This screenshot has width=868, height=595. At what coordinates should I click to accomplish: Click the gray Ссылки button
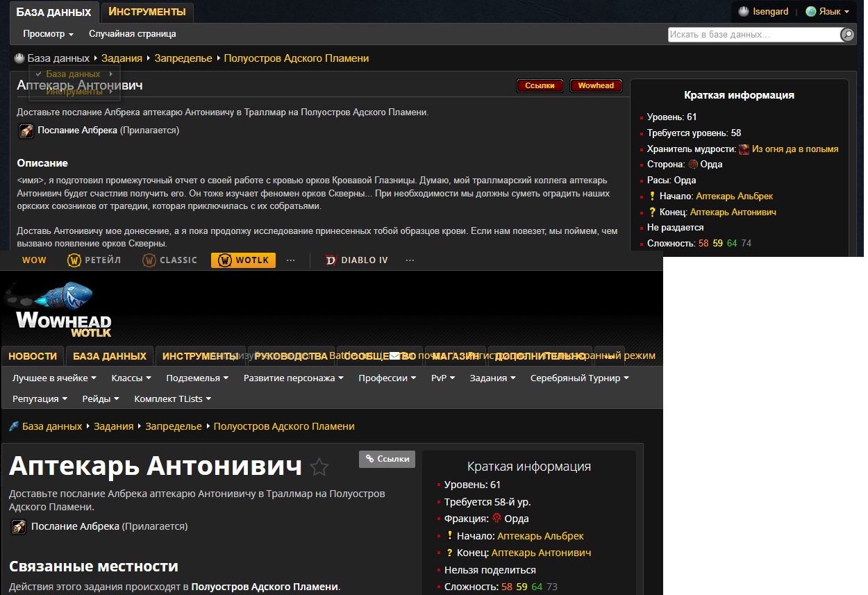tap(387, 459)
